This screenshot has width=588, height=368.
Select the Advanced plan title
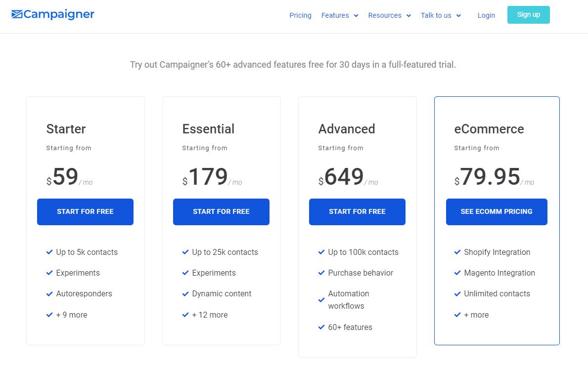point(347,129)
